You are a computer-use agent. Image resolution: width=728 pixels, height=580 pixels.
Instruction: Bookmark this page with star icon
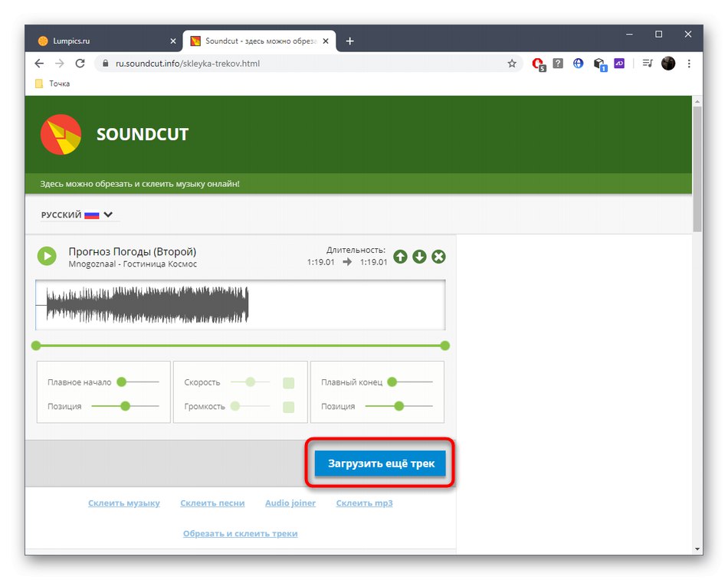coord(512,64)
